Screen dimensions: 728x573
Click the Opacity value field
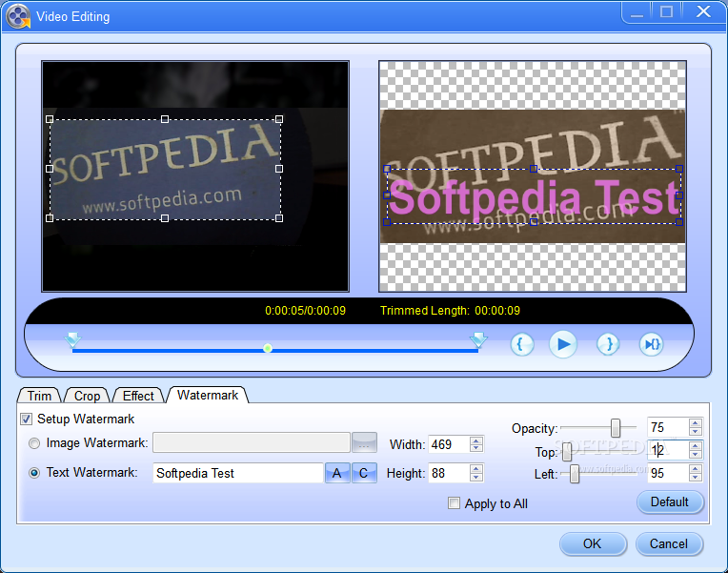(x=668, y=427)
